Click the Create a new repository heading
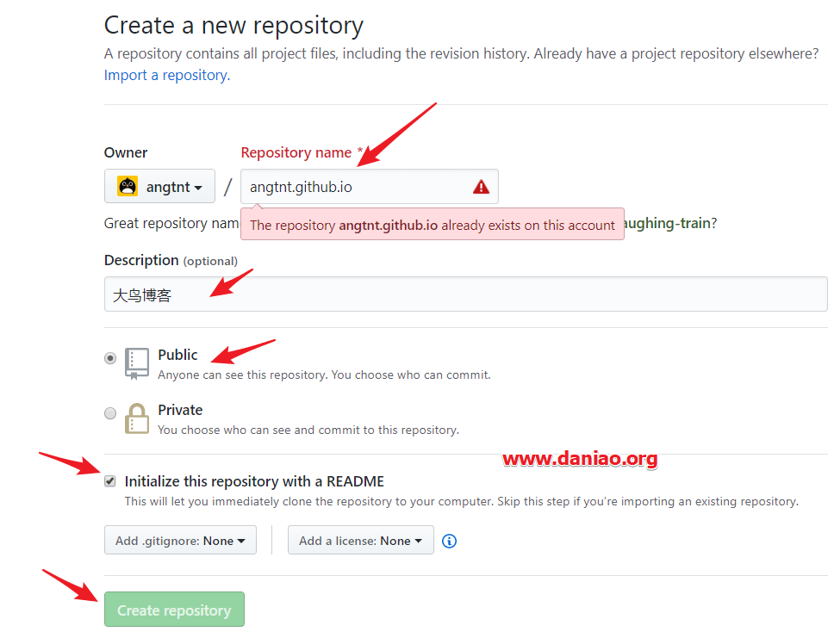This screenshot has width=828, height=644. pos(233,25)
